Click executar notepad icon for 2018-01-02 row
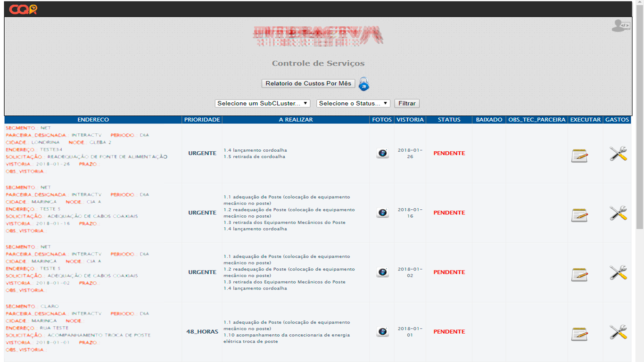This screenshot has height=362, width=644. coord(579,274)
